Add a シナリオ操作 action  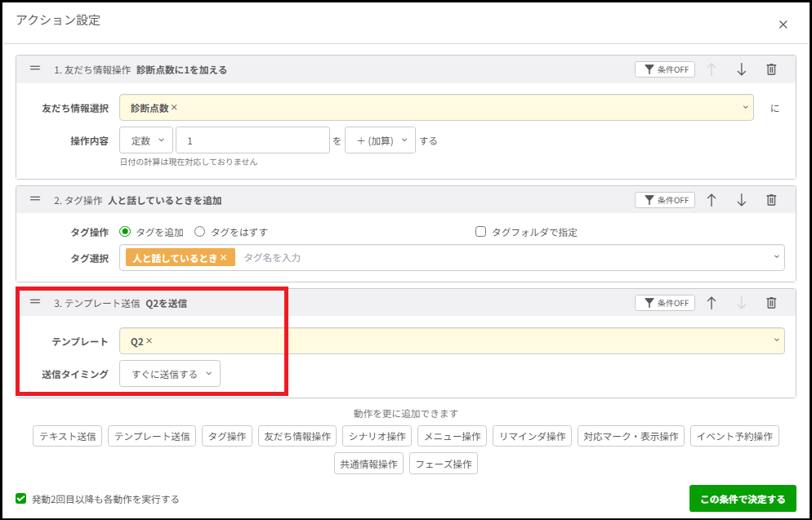tap(377, 436)
